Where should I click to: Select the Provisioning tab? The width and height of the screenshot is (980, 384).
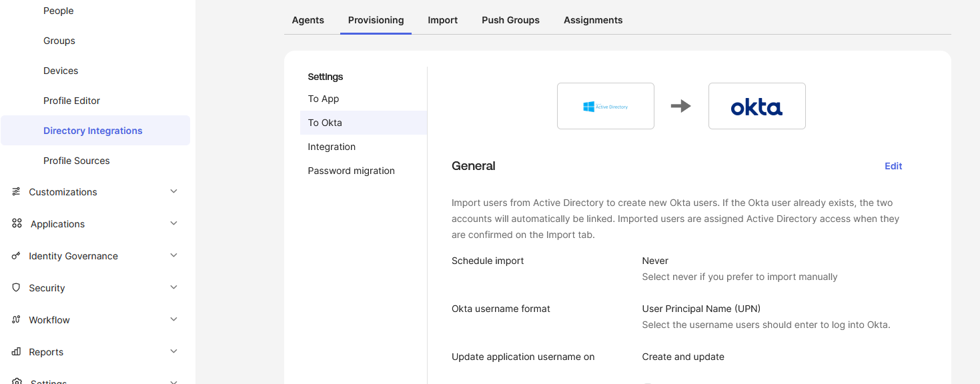(x=376, y=20)
